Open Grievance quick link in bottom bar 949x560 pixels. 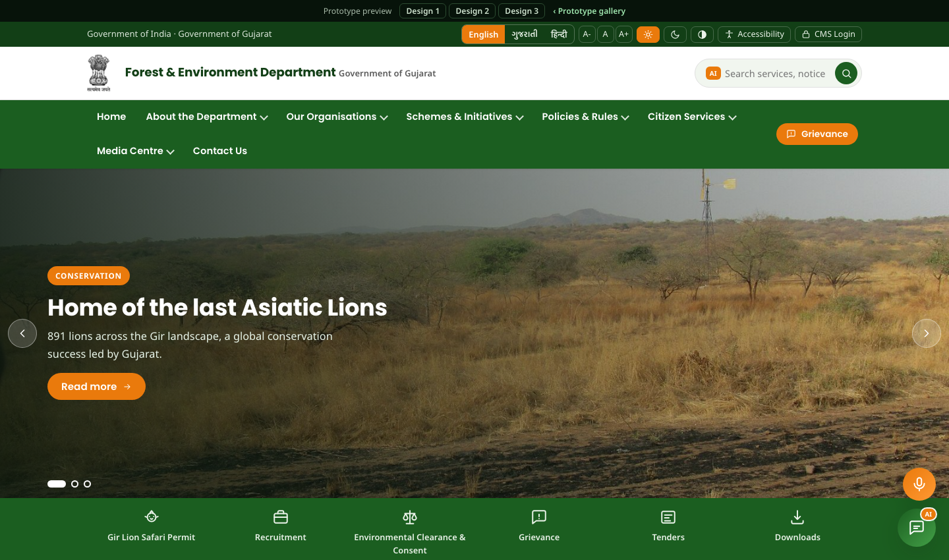click(x=539, y=526)
